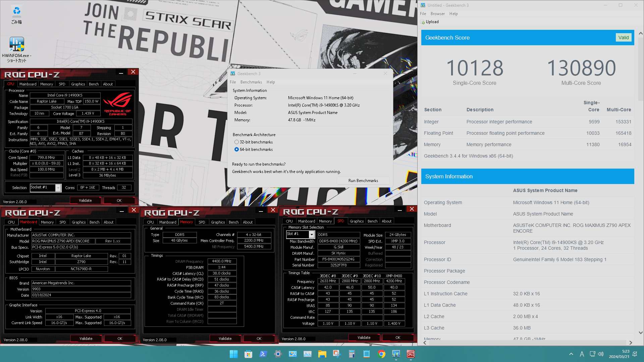
Task: Open Benchmarks menu in Geekbench dialog
Action: click(x=251, y=82)
